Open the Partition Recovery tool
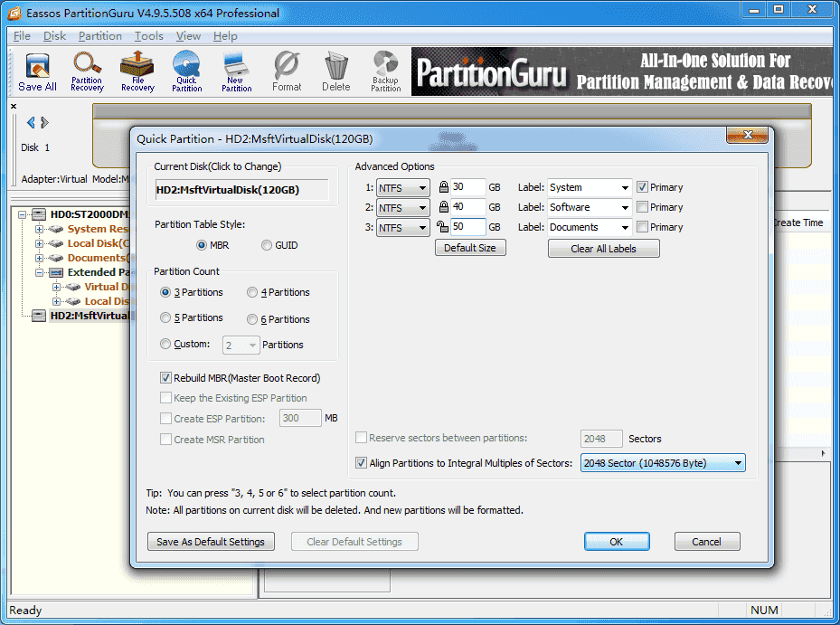840x625 pixels. pos(87,71)
